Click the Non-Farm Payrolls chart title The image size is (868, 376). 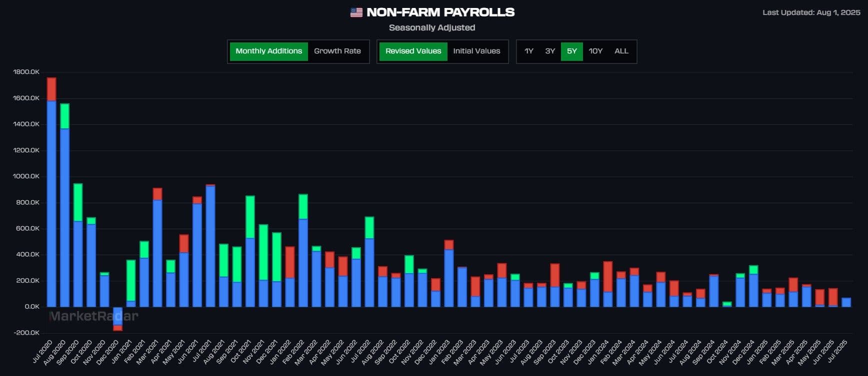440,12
